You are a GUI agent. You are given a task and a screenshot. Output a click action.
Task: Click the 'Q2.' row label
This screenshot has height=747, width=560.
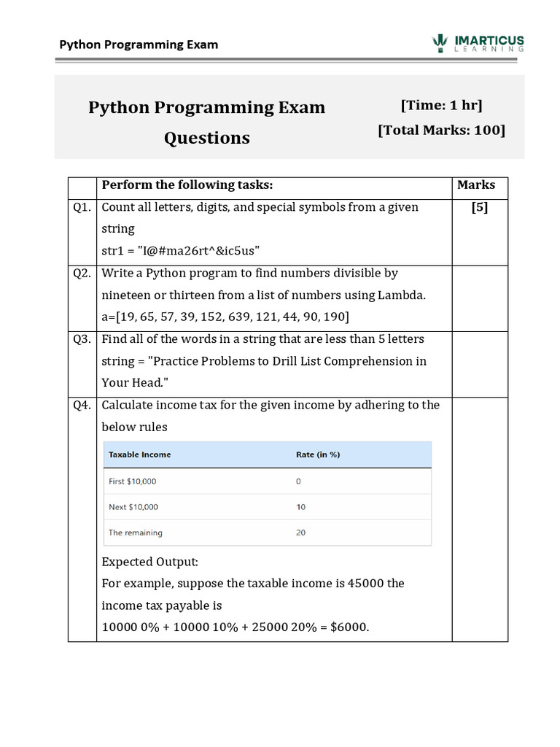[82, 273]
